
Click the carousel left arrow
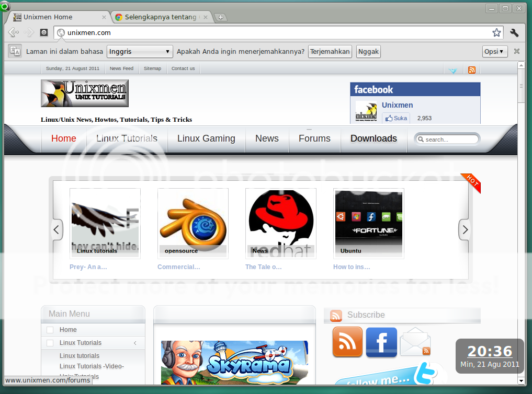tap(56, 230)
